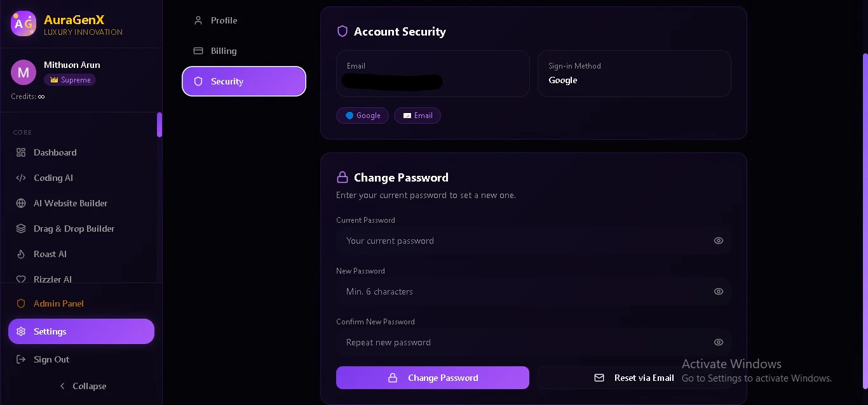The width and height of the screenshot is (868, 405).
Task: Toggle visibility of the New Password field
Action: point(719,291)
